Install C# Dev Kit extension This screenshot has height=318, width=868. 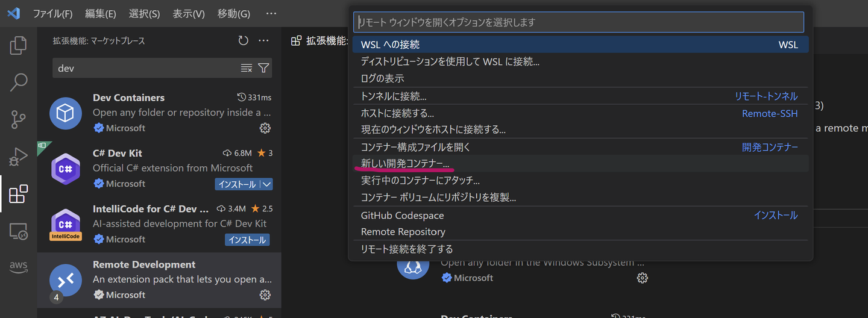coord(237,184)
